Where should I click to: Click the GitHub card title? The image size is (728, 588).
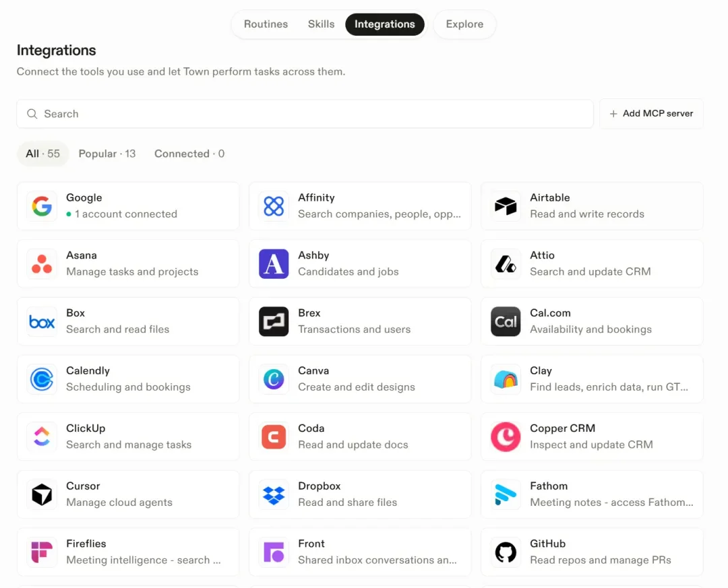[548, 544]
